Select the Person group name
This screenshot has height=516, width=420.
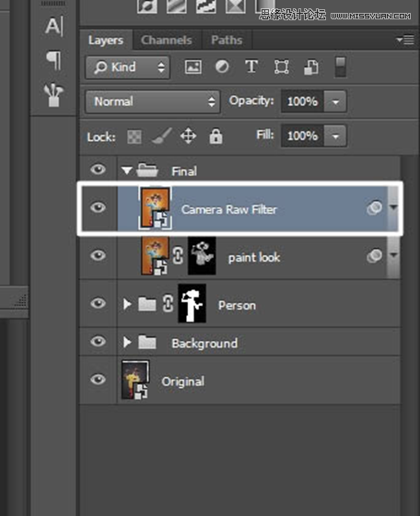click(x=237, y=305)
